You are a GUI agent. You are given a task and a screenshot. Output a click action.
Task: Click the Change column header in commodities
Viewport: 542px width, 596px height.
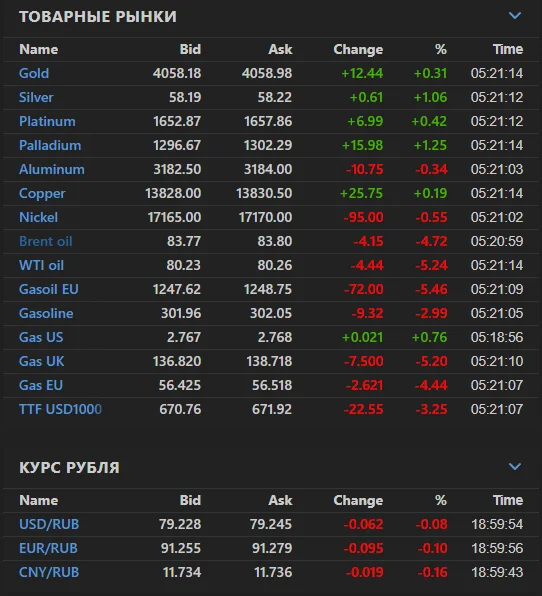tap(358, 49)
